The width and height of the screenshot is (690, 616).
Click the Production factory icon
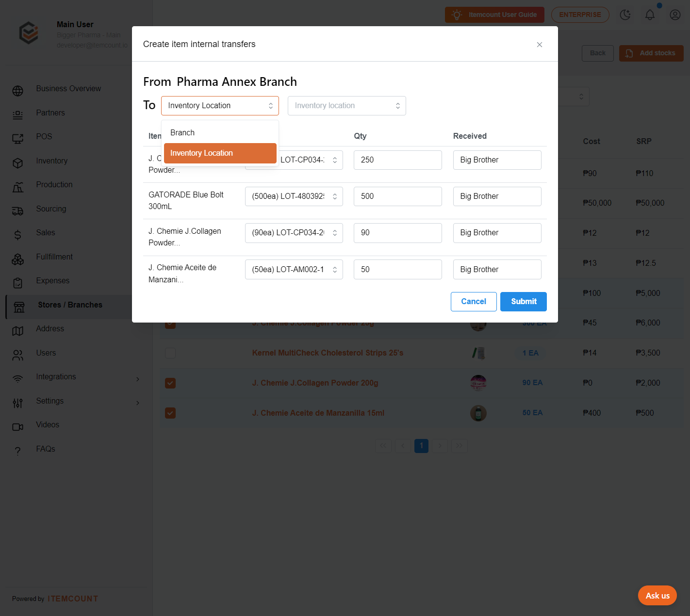tap(18, 187)
